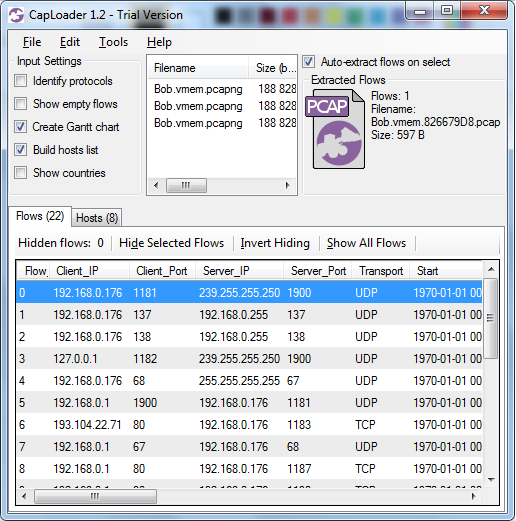The width and height of the screenshot is (516, 521).
Task: Sort by Flow column header
Action: point(33,271)
